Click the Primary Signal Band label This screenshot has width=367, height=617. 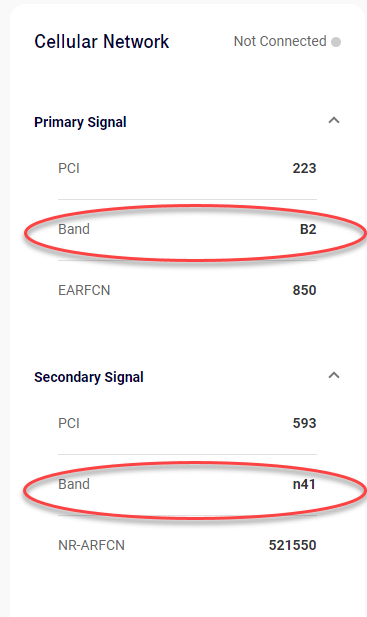point(74,229)
